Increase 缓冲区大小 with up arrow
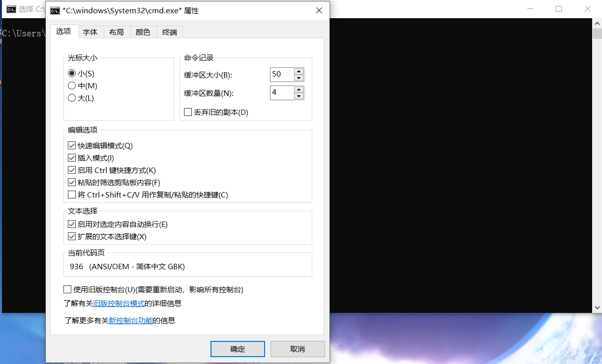 pos(299,72)
